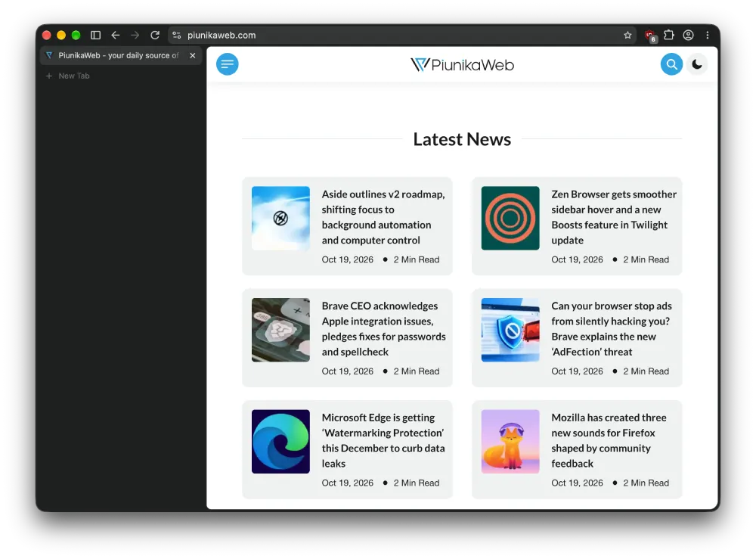
Task: Click the Aside article cloud thumbnail
Action: 280,218
